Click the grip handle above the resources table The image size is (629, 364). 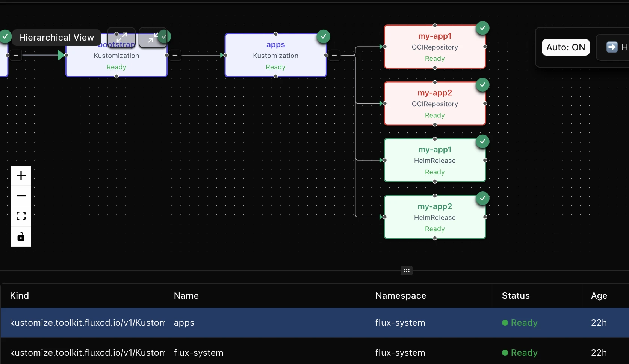click(406, 271)
